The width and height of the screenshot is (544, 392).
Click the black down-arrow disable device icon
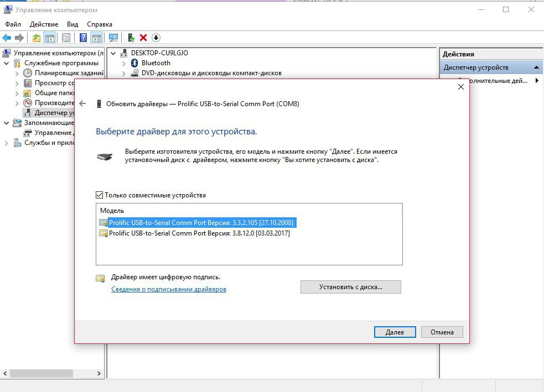[156, 38]
